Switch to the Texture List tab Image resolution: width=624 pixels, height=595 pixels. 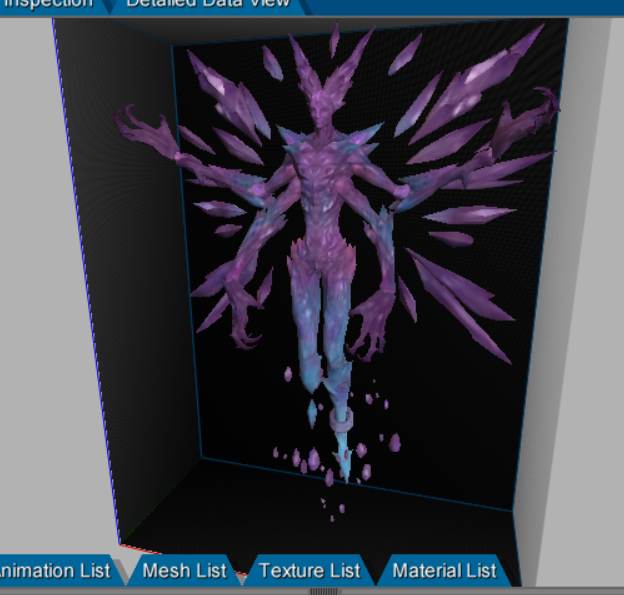[309, 571]
